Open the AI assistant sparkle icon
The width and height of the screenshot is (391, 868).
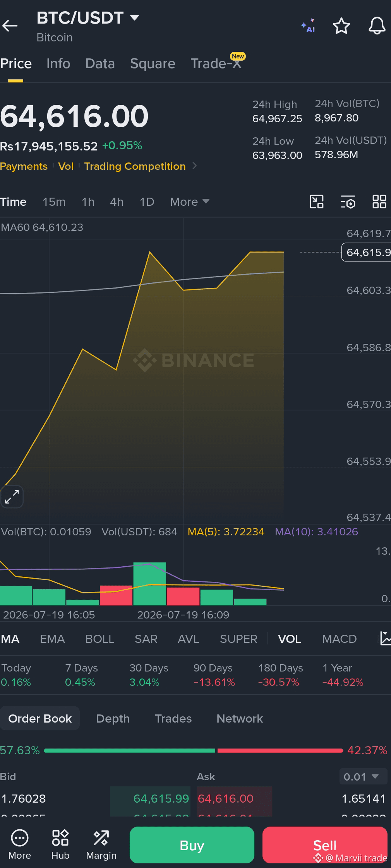pyautogui.click(x=308, y=26)
